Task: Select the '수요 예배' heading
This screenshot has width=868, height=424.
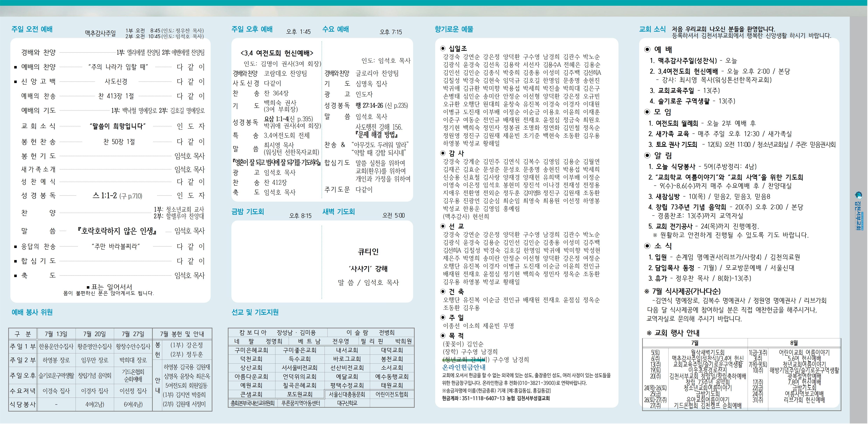Action: pyautogui.click(x=336, y=29)
